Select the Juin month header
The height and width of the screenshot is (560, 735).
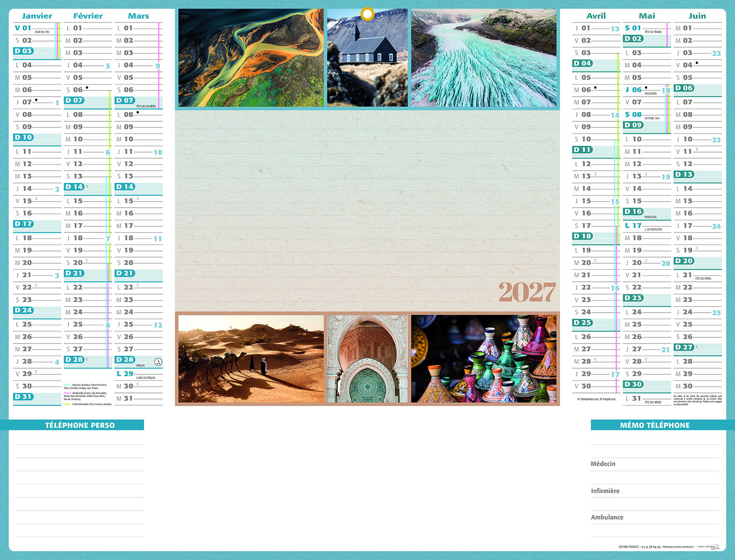pyautogui.click(x=697, y=16)
